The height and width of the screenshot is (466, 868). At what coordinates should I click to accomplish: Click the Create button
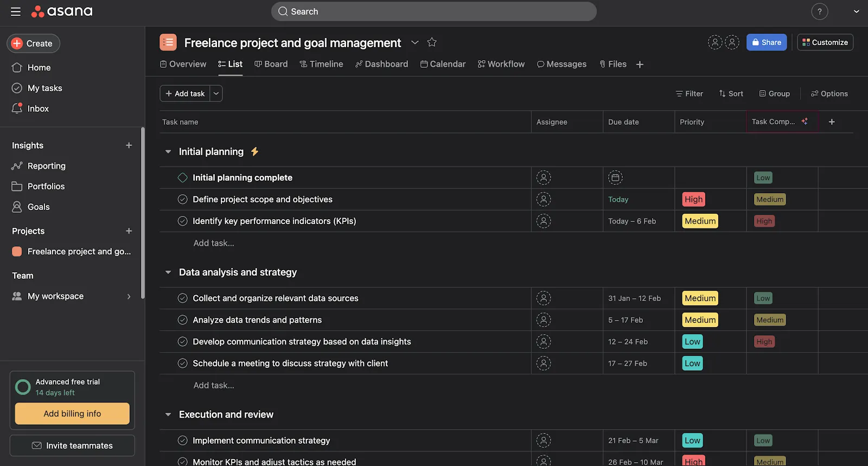click(33, 43)
